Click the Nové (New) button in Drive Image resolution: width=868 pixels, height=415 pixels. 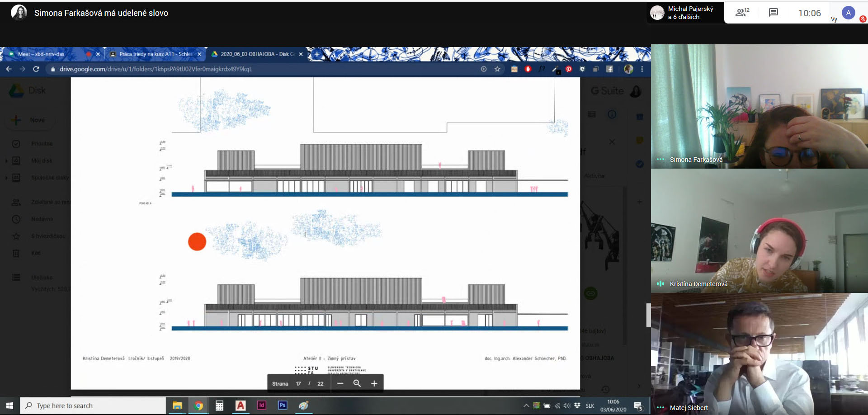[x=31, y=120]
